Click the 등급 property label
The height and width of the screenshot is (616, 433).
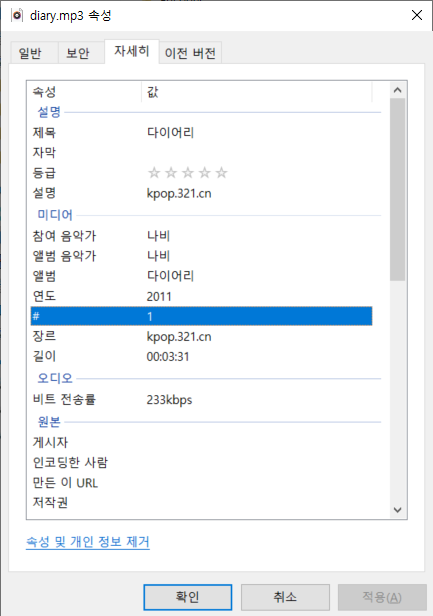pyautogui.click(x=44, y=172)
